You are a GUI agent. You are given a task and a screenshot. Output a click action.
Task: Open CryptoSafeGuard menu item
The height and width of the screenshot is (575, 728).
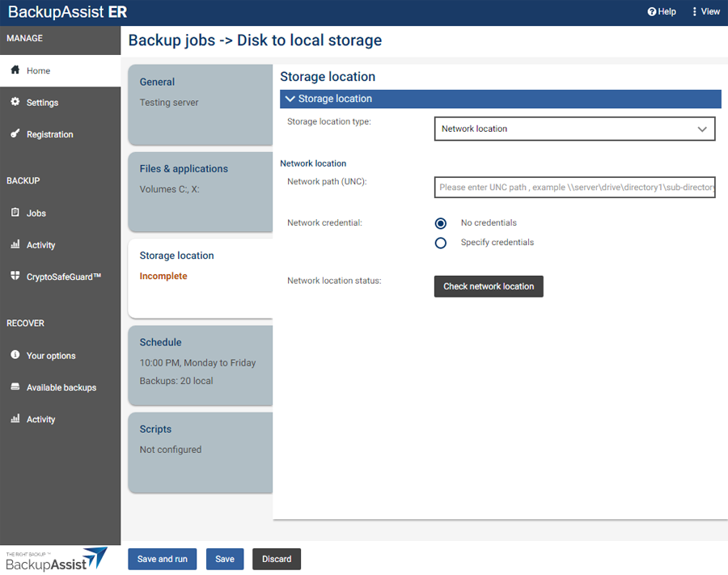pos(61,277)
